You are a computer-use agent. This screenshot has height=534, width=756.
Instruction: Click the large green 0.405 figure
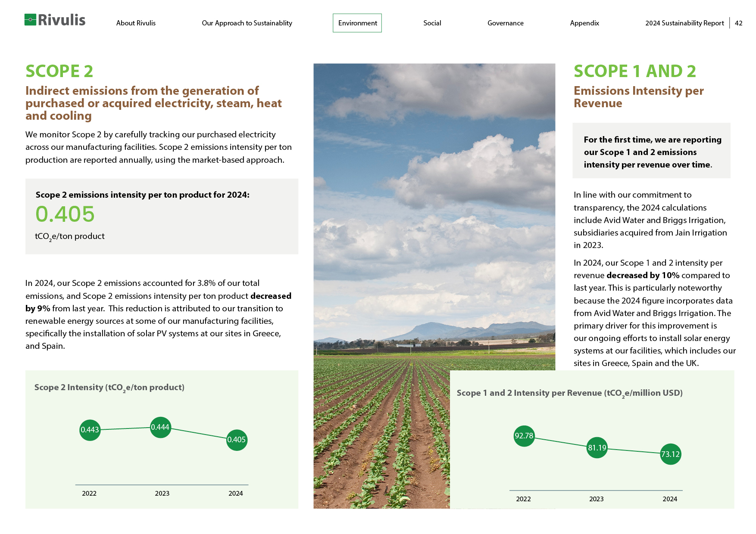[x=65, y=214]
